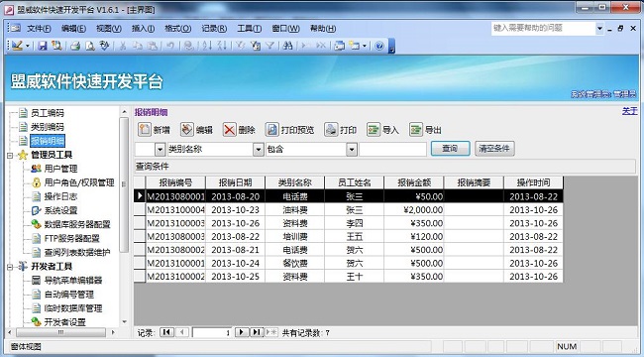Click the new object toolbar icon

354,46
